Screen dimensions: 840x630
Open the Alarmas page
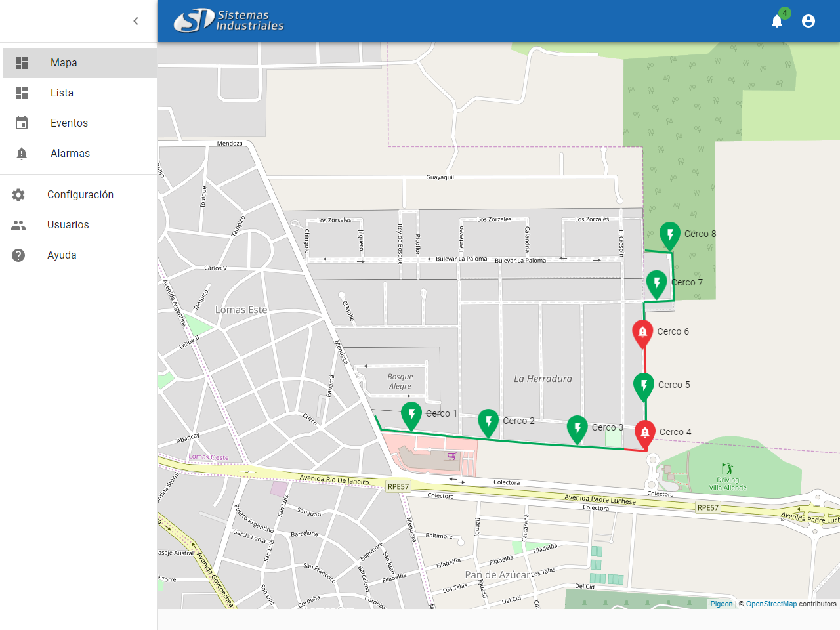click(70, 154)
